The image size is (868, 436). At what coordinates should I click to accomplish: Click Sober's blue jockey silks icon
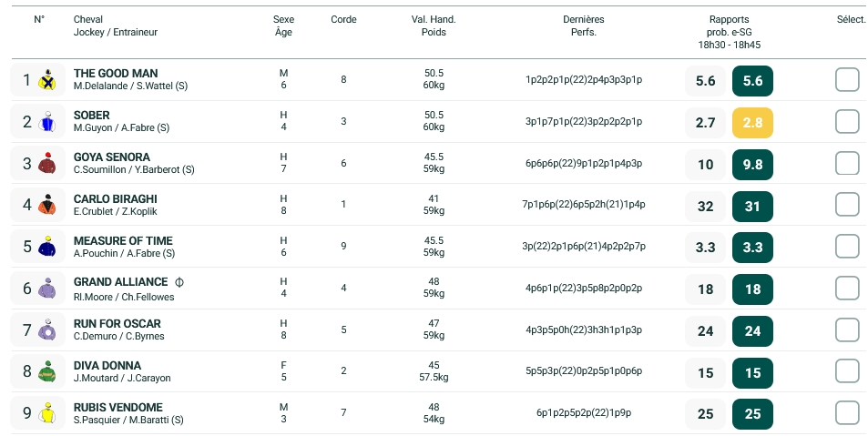pos(47,123)
